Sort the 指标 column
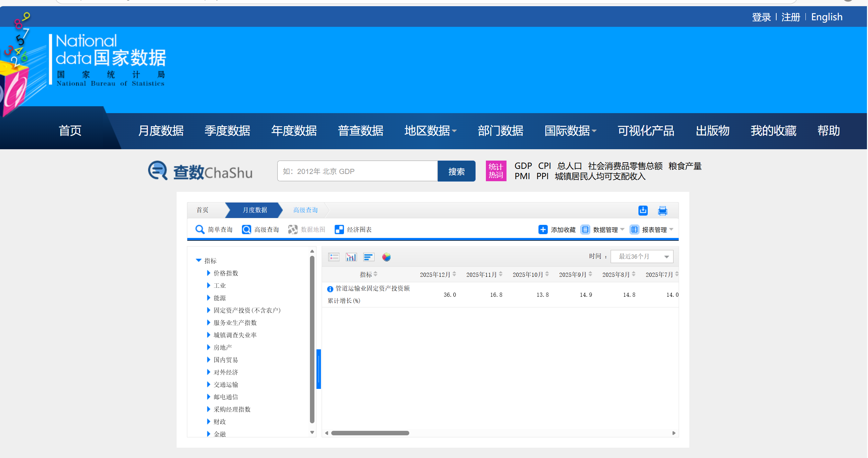The width and height of the screenshot is (868, 458). coord(375,274)
